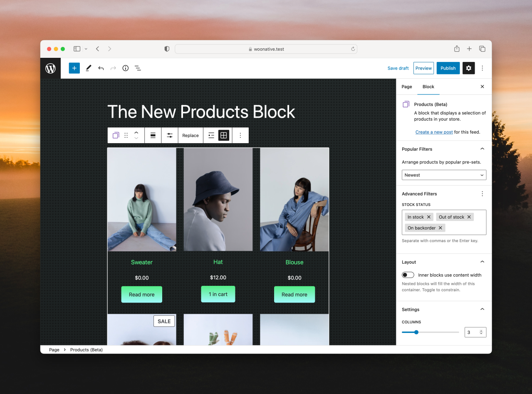Open the editor Options three-dot menu
Image resolution: width=532 pixels, height=394 pixels.
[483, 68]
